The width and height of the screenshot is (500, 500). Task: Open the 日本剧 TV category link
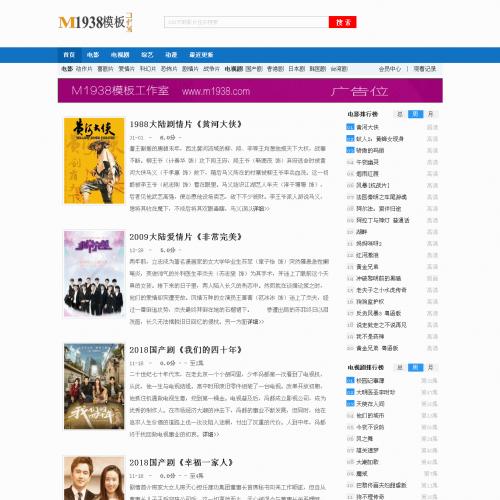coord(296,69)
